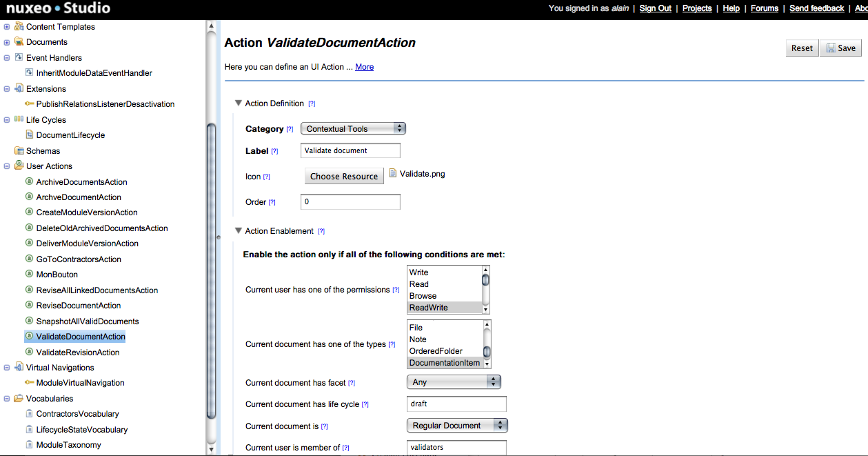The height and width of the screenshot is (456, 868).
Task: Open help for Category field
Action: [290, 129]
